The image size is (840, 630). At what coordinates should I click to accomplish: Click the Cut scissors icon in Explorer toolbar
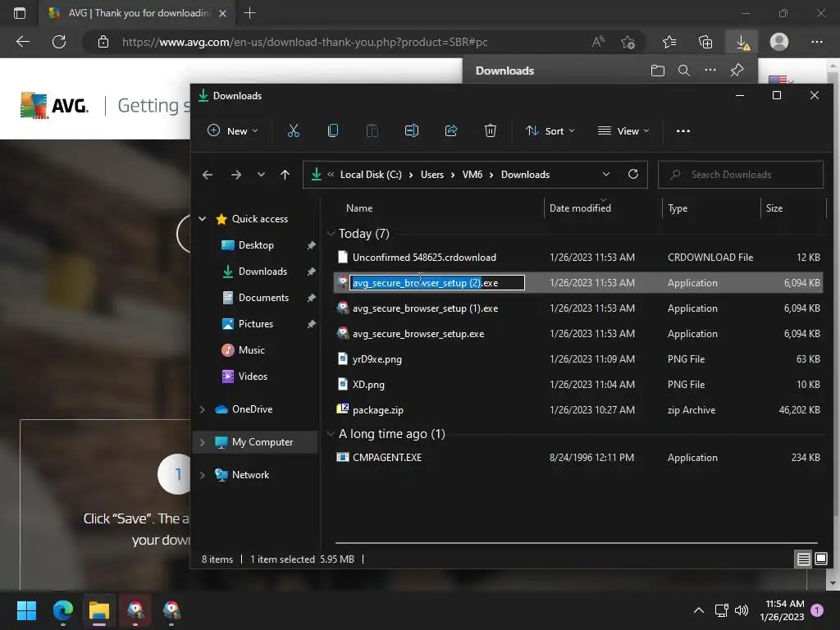click(x=293, y=130)
